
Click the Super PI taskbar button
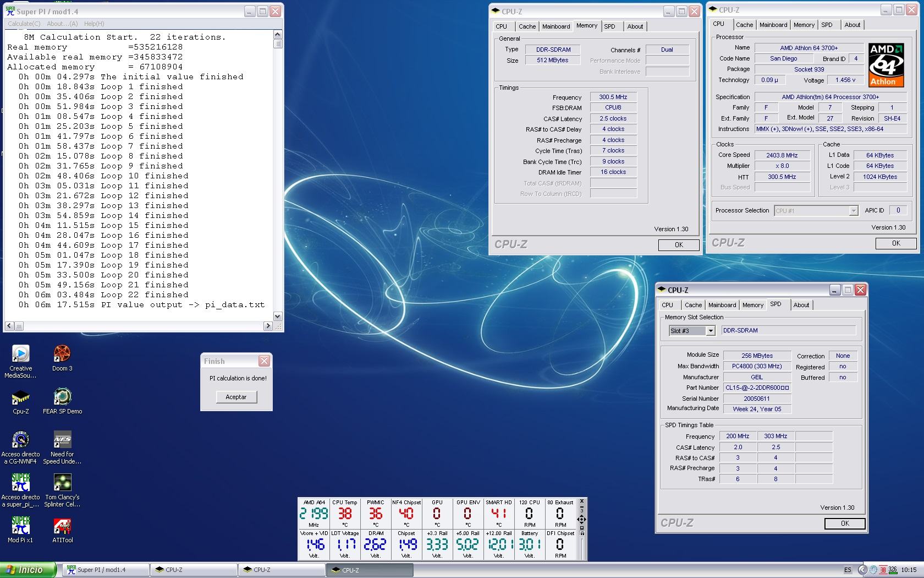(106, 570)
